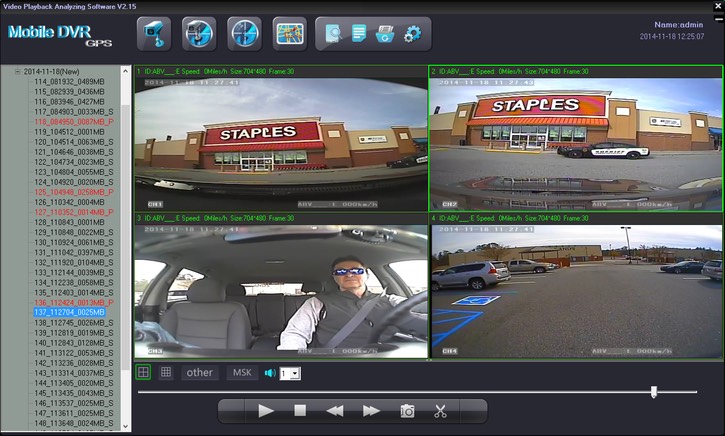Mute audio using the speaker icon
Viewport: 725px width, 436px height.
pyautogui.click(x=269, y=373)
